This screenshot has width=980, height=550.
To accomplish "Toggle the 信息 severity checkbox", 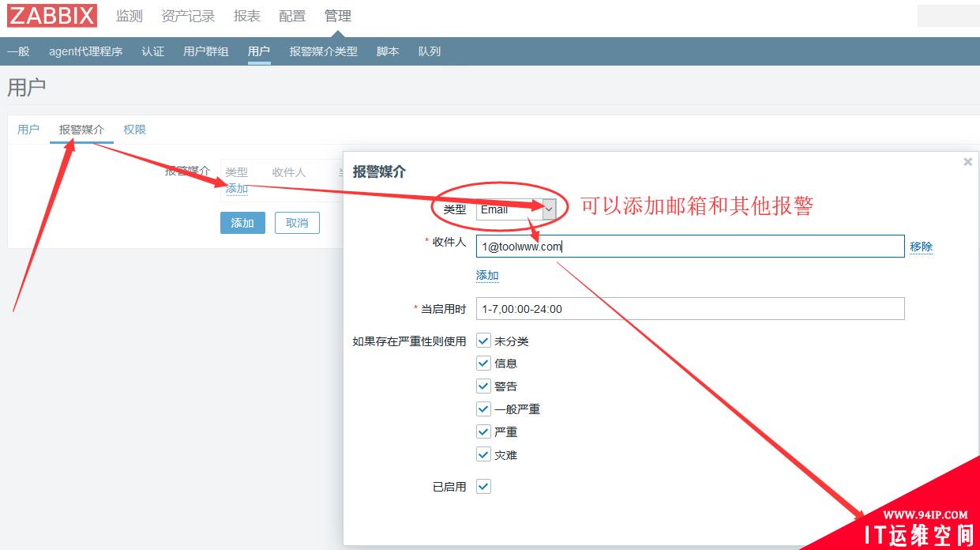I will pos(484,364).
